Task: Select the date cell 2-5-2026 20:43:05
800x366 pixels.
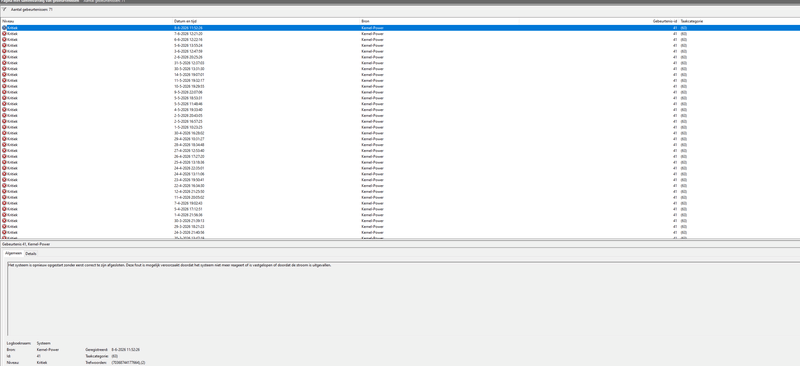Action: point(189,115)
